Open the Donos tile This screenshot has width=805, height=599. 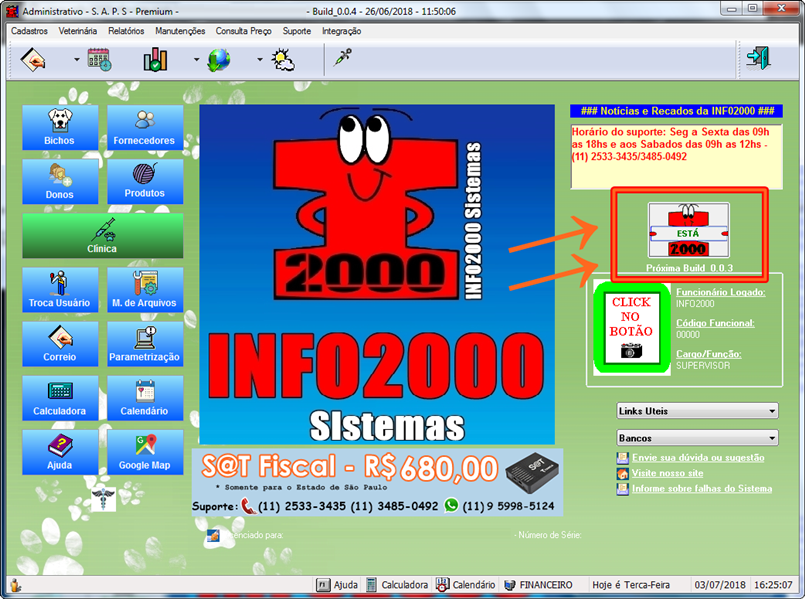[60, 181]
